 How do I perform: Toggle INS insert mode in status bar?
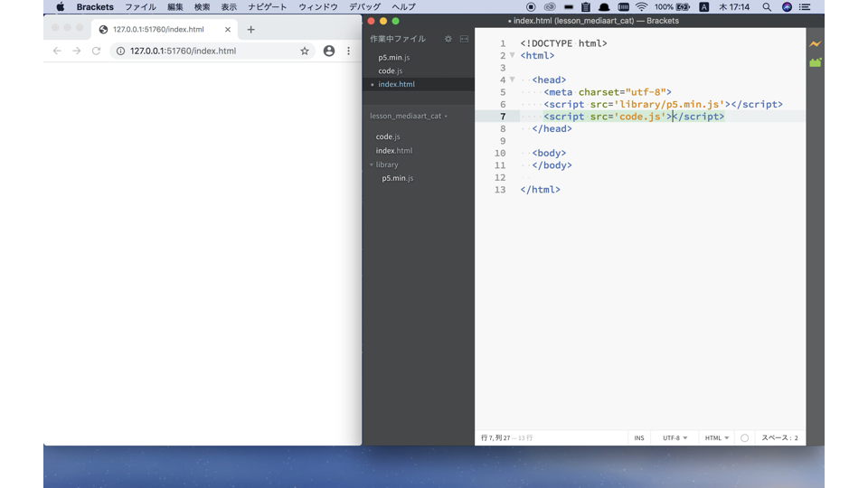pyautogui.click(x=639, y=437)
